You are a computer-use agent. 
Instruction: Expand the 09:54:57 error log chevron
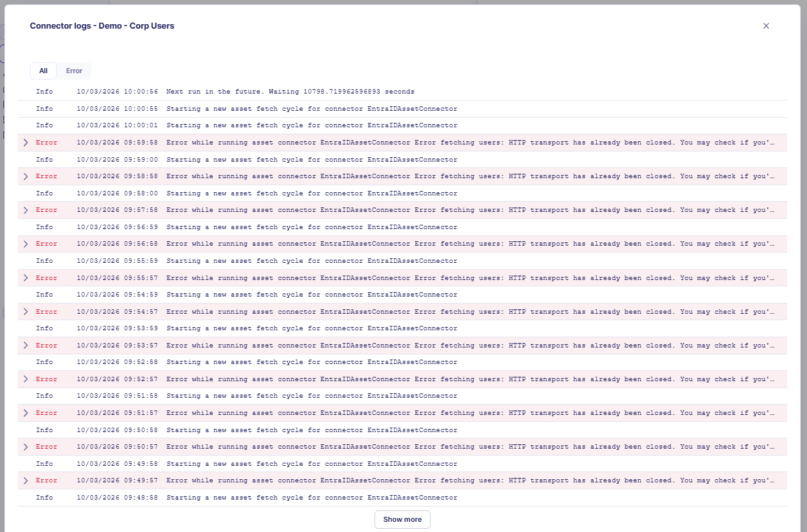[x=25, y=312]
